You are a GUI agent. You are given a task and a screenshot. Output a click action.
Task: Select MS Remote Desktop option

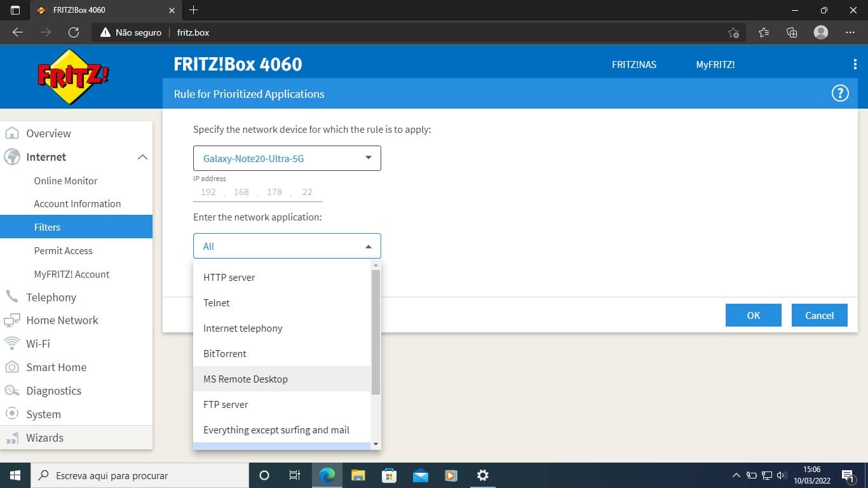coord(282,379)
